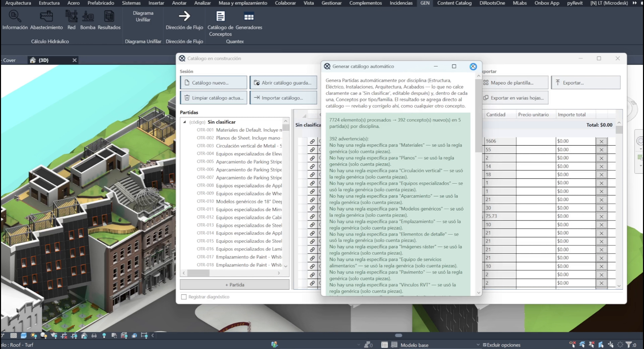Select the pyRevit ribbon tab
The height and width of the screenshot is (349, 644).
[575, 3]
